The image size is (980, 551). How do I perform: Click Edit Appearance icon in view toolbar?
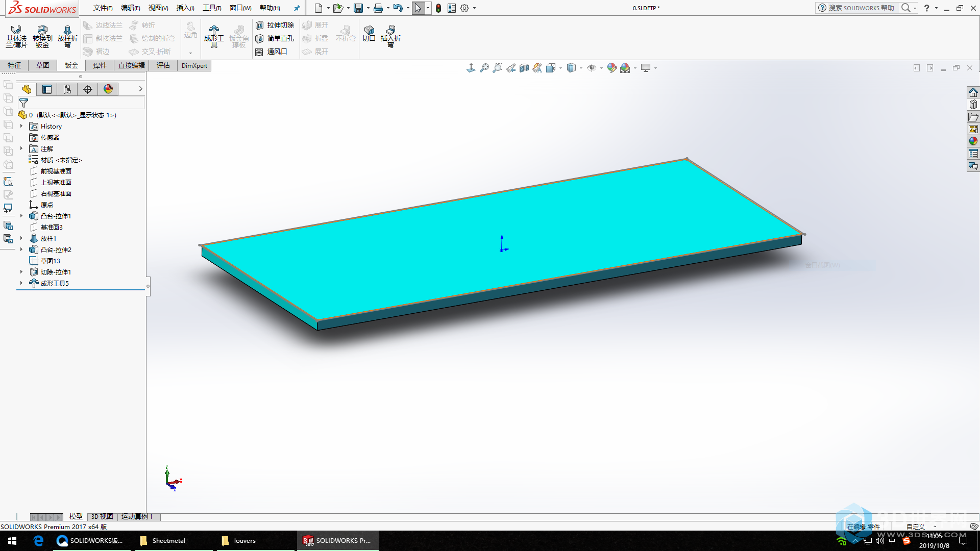(611, 68)
